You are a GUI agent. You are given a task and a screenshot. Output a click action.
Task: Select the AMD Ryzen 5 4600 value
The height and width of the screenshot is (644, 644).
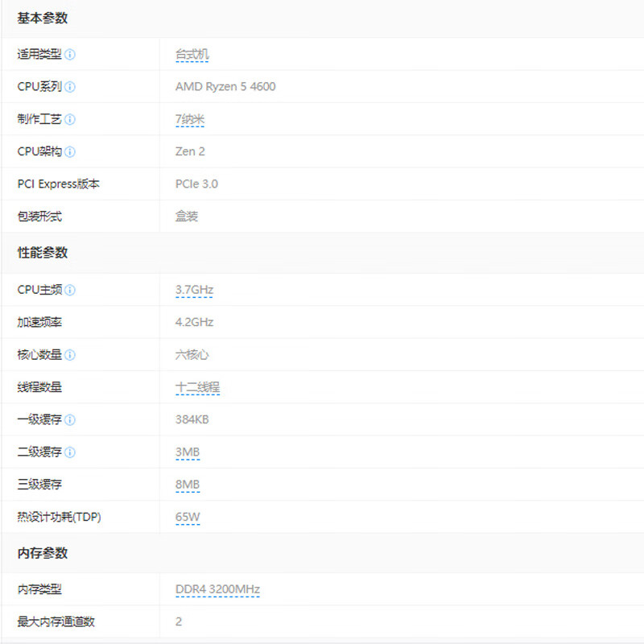point(225,87)
